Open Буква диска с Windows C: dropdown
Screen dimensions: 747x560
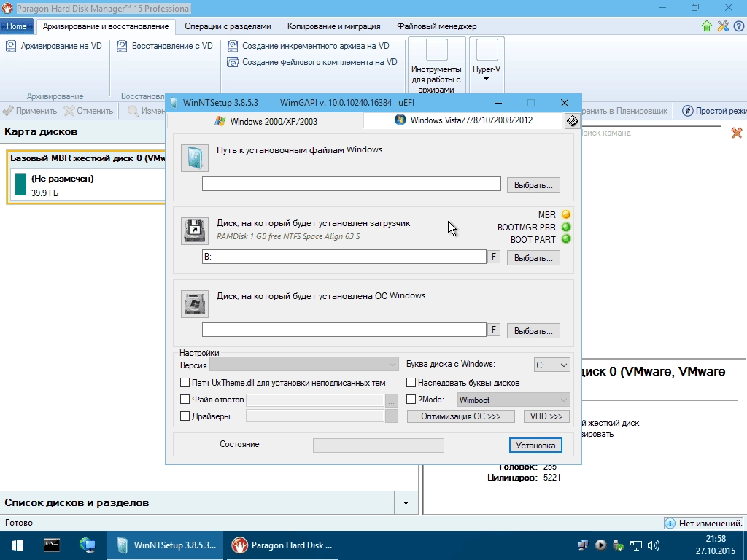coord(551,365)
